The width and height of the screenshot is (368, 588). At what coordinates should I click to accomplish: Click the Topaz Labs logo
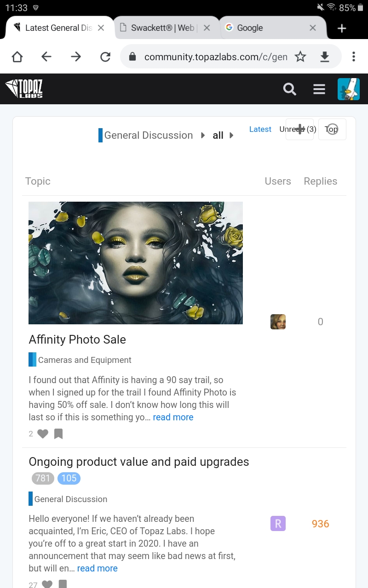point(24,89)
